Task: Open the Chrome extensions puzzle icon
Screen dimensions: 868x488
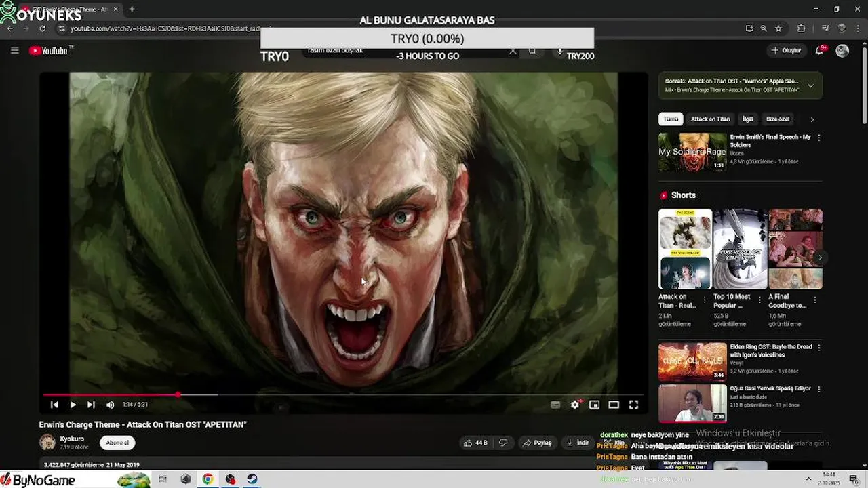Action: click(x=801, y=28)
